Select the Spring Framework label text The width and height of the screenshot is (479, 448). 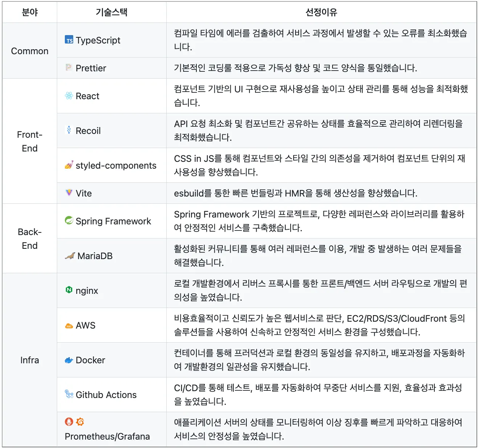[113, 221]
